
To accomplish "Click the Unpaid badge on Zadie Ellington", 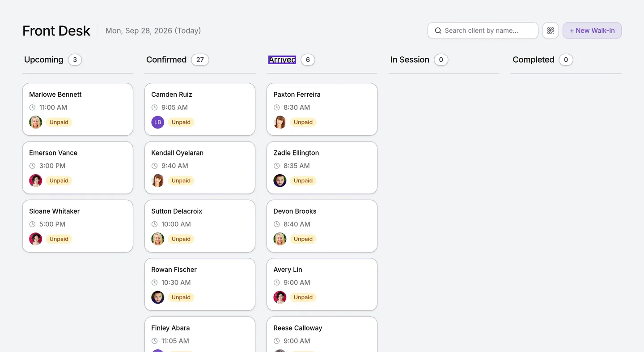I will coord(303,180).
